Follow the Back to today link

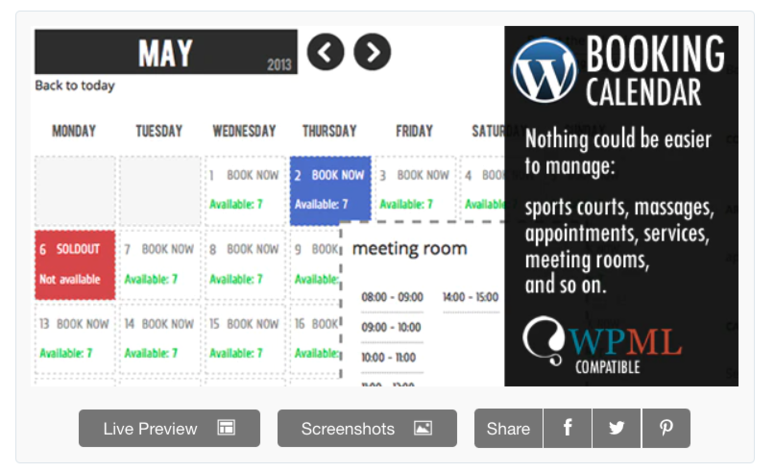click(75, 86)
